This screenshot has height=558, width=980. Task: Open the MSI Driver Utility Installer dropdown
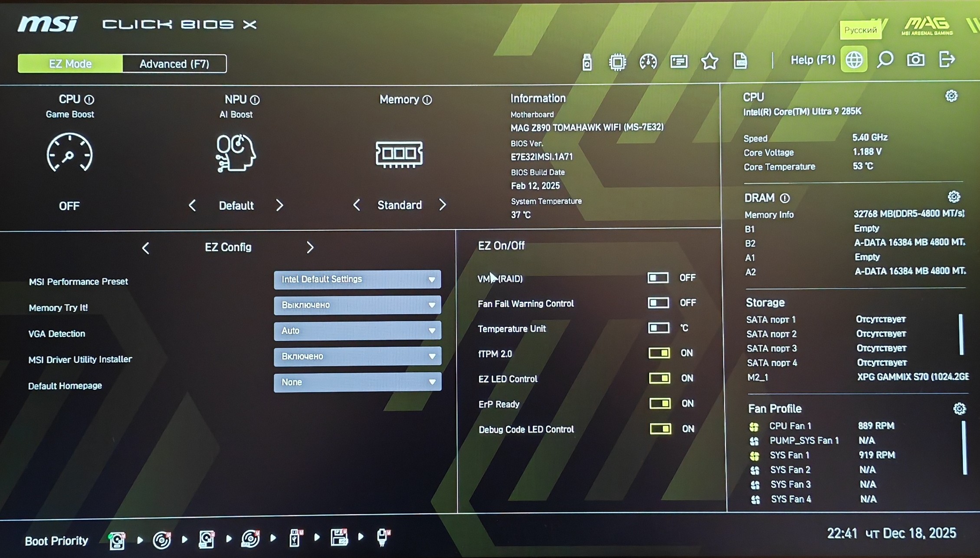tap(357, 356)
